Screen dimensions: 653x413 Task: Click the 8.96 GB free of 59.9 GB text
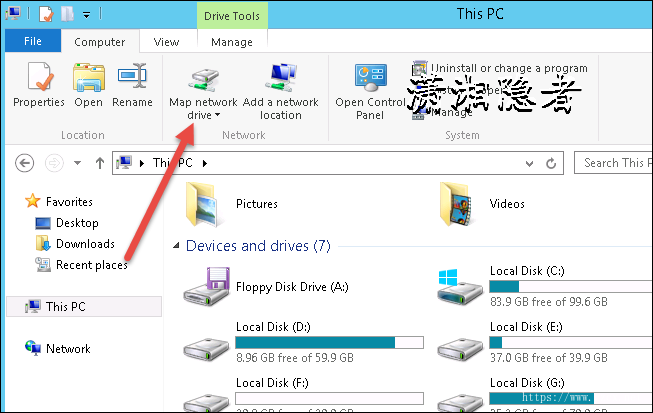(294, 358)
